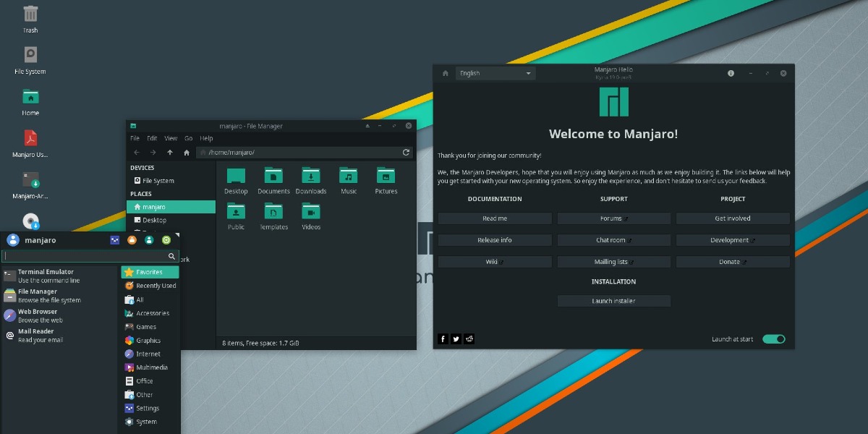Open the Forums support link
The image size is (868, 434).
(x=613, y=218)
